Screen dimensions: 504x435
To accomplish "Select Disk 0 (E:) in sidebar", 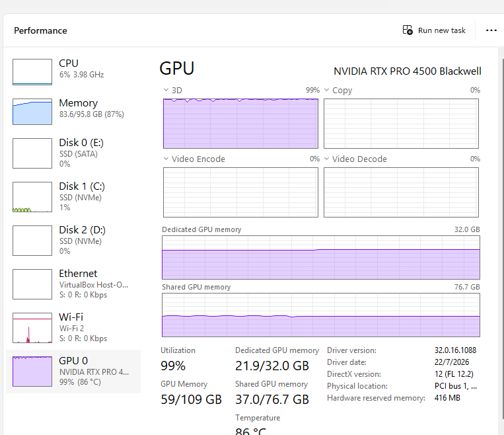I will pyautogui.click(x=73, y=153).
